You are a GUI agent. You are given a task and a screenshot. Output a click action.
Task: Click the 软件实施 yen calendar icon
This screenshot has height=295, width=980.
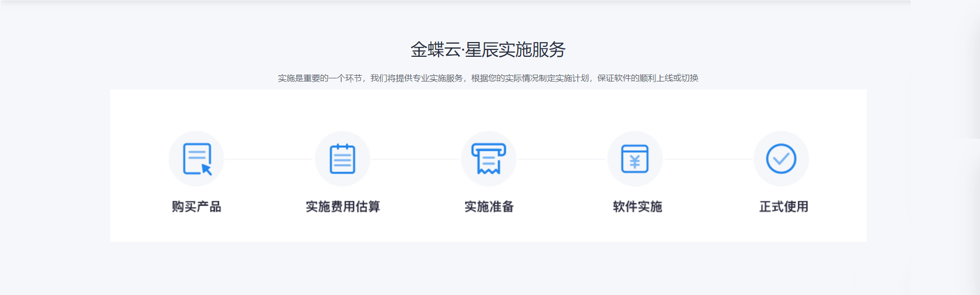[x=635, y=159]
